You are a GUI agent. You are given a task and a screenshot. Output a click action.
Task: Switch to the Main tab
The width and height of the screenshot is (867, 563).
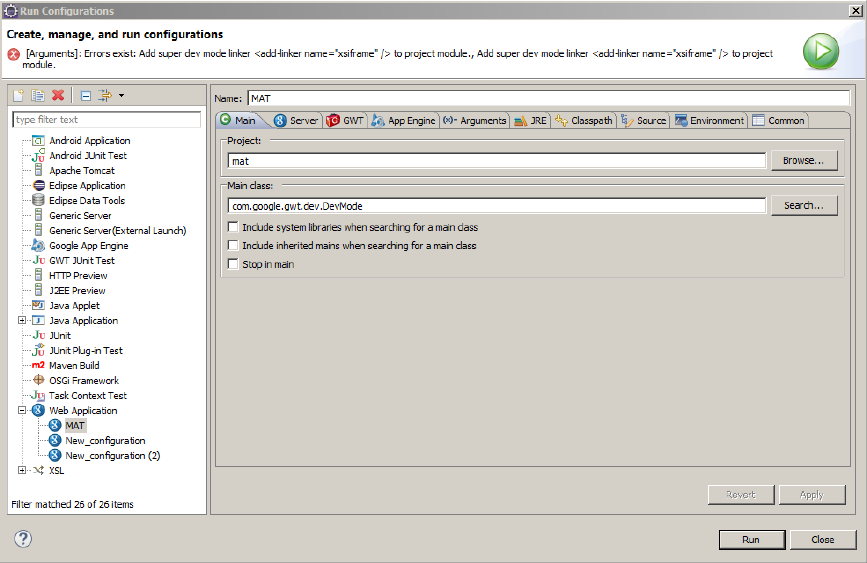239,120
